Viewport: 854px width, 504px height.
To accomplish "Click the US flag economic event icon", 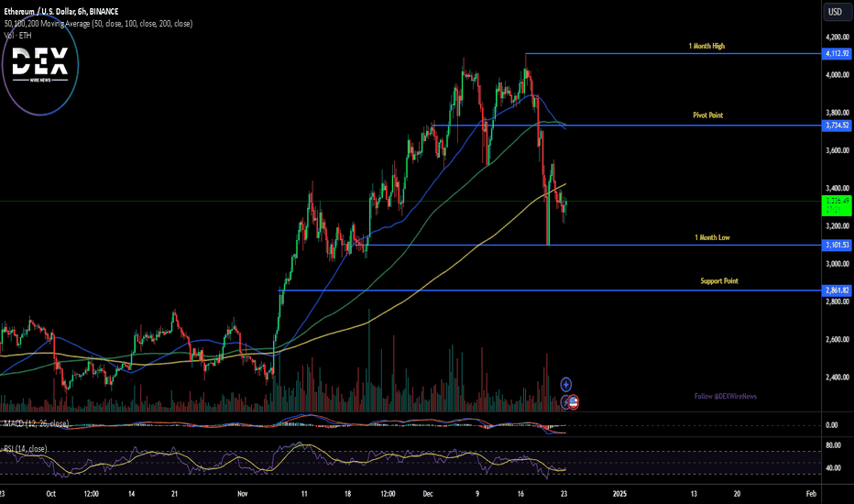I will [573, 402].
